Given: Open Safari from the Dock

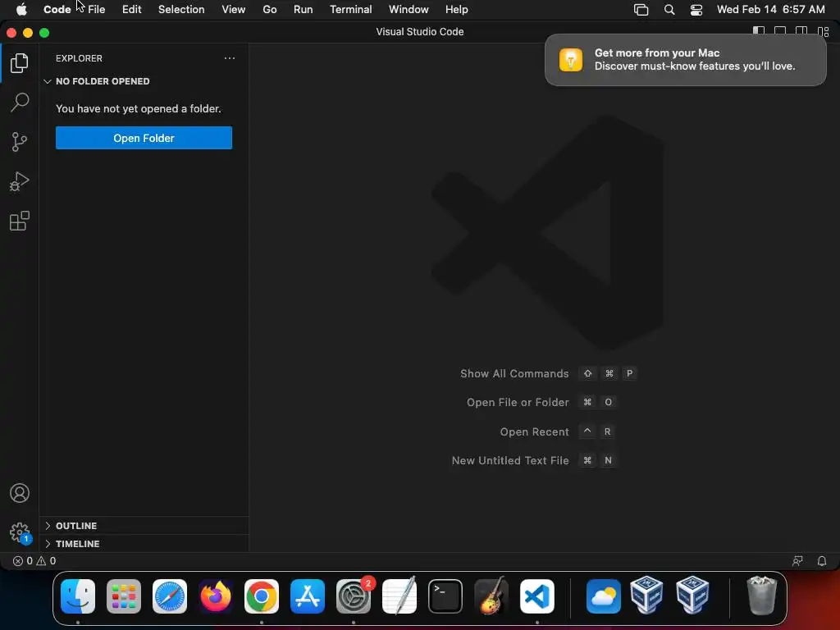Looking at the screenshot, I should pyautogui.click(x=170, y=596).
